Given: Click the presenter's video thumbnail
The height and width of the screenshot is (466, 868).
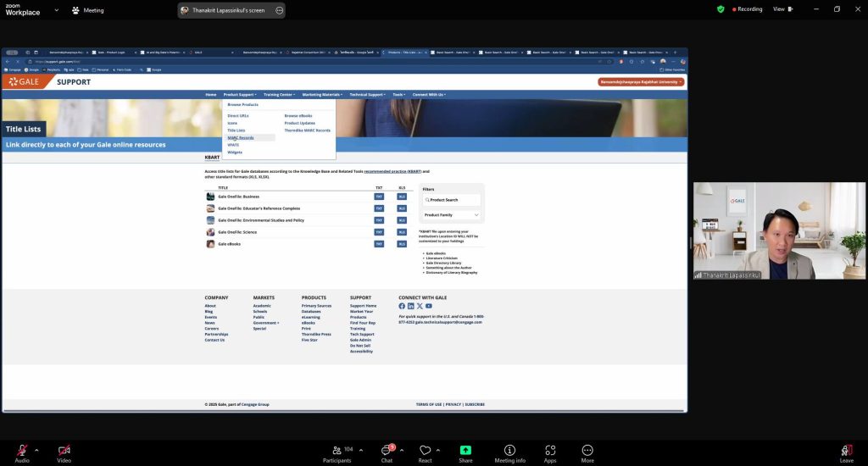Looking at the screenshot, I should coord(780,230).
